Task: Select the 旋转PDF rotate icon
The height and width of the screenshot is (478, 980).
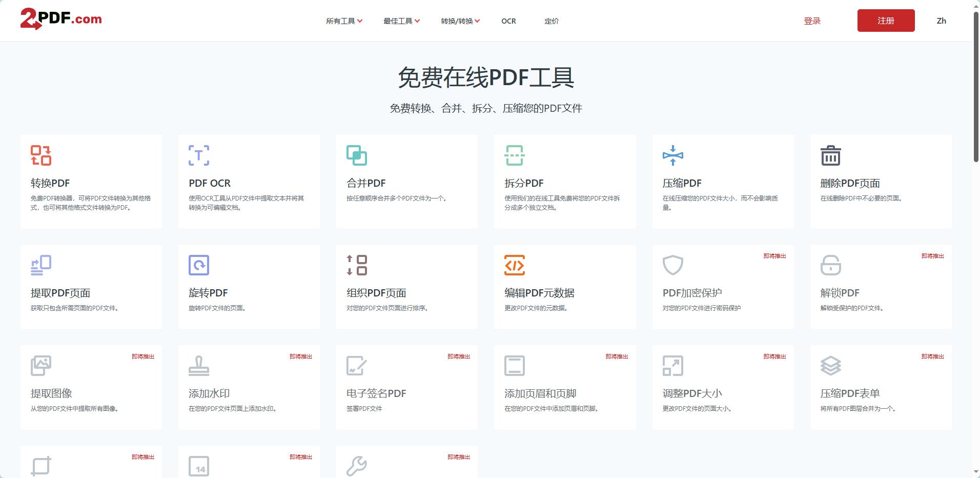Action: point(199,265)
